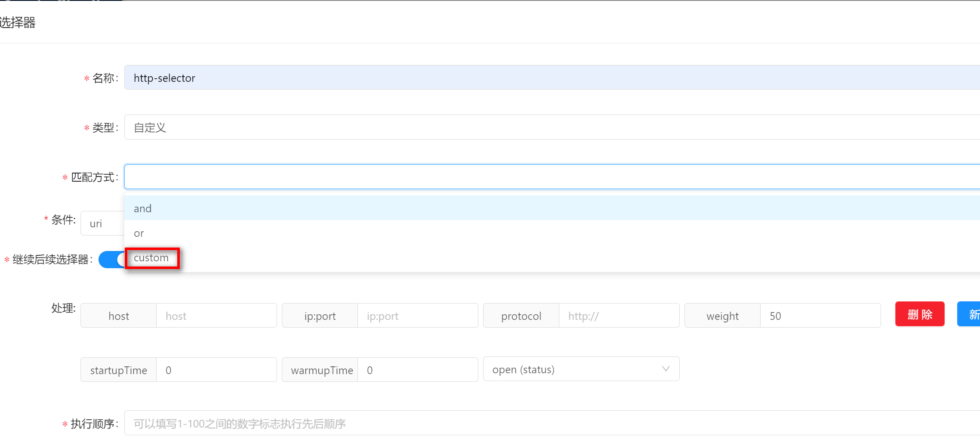Click the warmupTime value field
Image resolution: width=980 pixels, height=446 pixels.
pyautogui.click(x=417, y=370)
